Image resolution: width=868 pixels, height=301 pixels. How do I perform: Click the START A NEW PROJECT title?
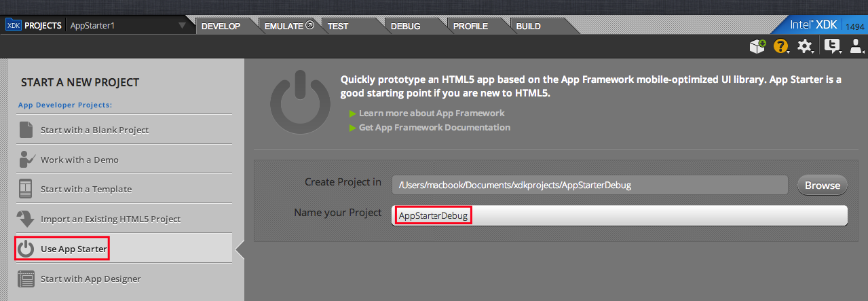[x=80, y=82]
